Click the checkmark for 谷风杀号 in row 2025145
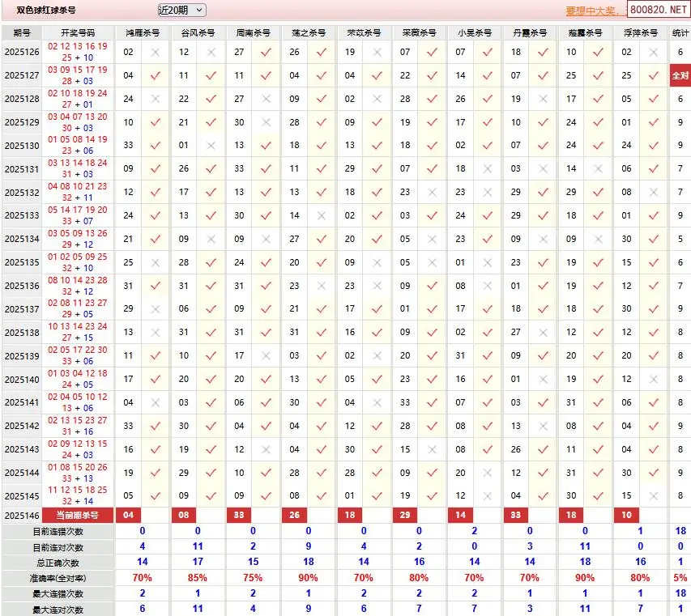 tap(211, 495)
